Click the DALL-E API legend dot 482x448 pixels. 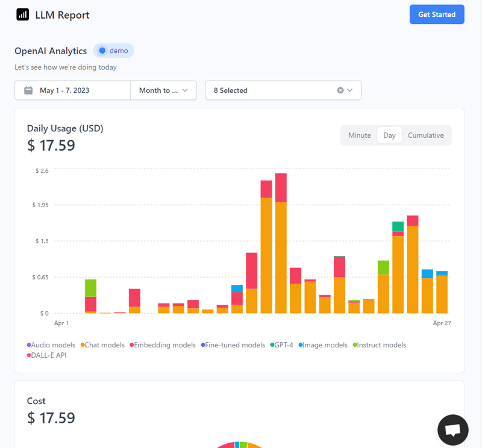[x=29, y=355]
